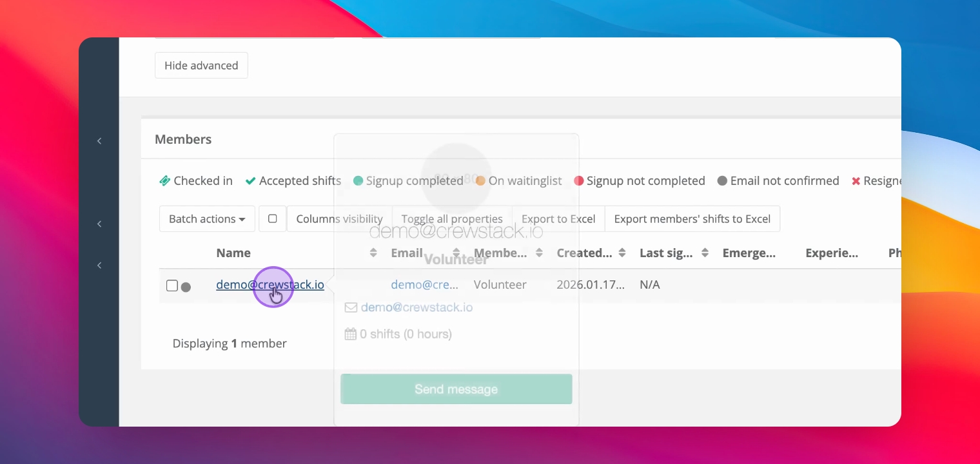Screen dimensions: 980x464
Task: Click the 2026.01.17... created date cell
Action: [x=591, y=284]
